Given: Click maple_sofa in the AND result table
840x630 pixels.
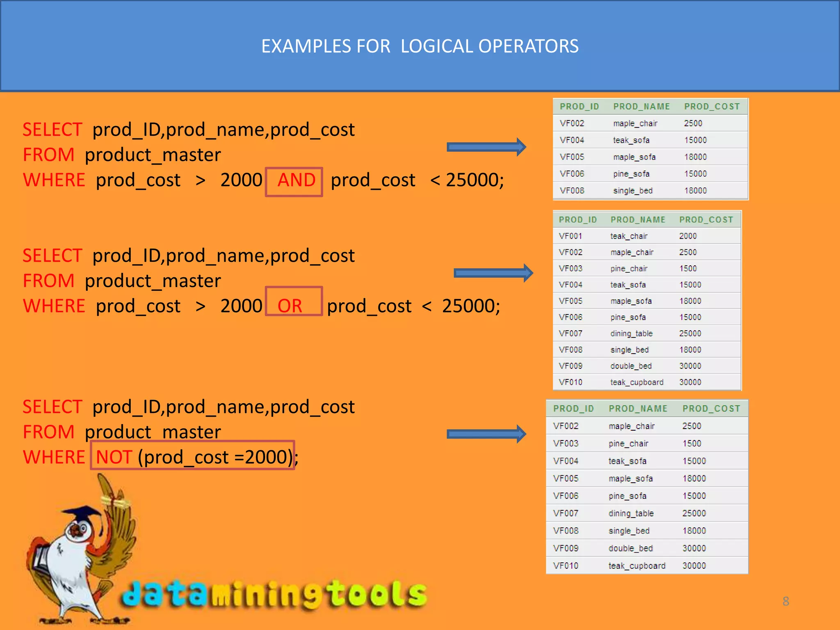Looking at the screenshot, I should pos(634,157).
